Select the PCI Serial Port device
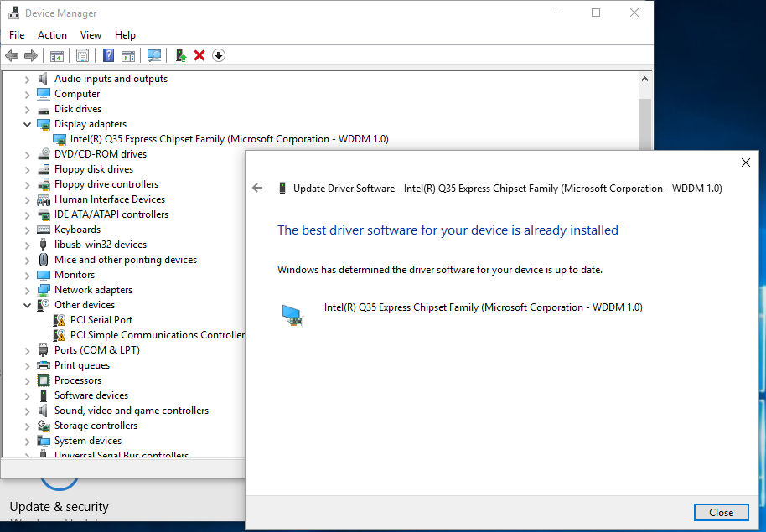This screenshot has width=766, height=532. [x=101, y=320]
